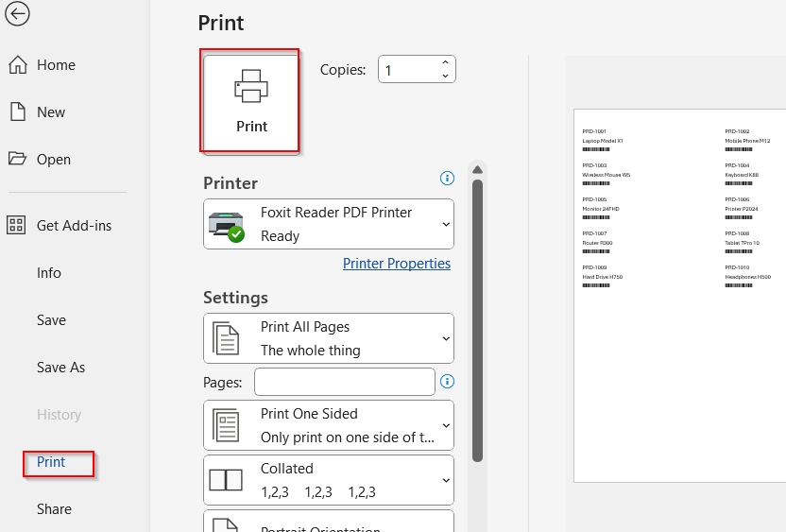Click the Portrait Orientation page icon
This screenshot has width=786, height=532.
225,524
